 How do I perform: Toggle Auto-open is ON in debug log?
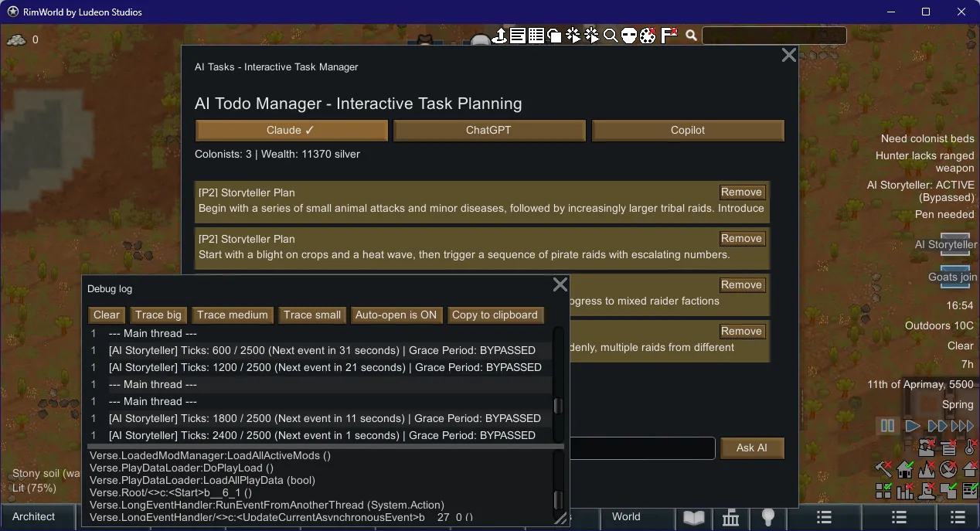coord(396,315)
